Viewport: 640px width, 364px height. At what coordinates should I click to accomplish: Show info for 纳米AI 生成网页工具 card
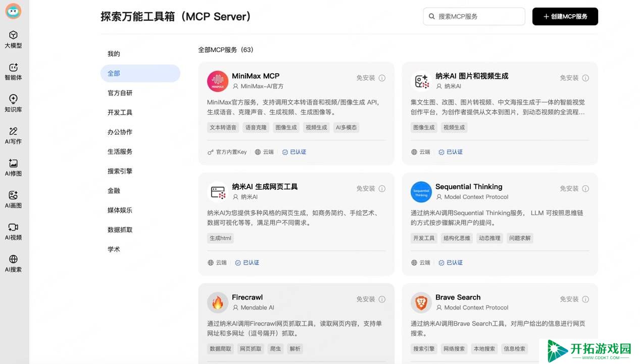pyautogui.click(x=382, y=188)
